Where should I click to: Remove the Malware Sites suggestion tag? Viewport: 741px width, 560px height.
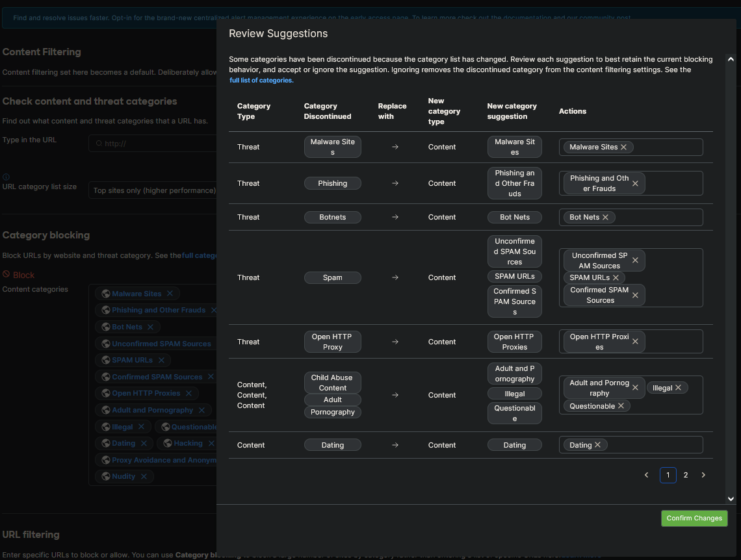point(623,147)
